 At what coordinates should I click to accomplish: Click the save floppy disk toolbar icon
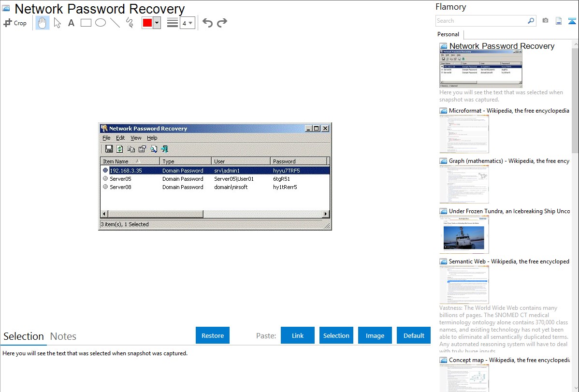point(109,149)
